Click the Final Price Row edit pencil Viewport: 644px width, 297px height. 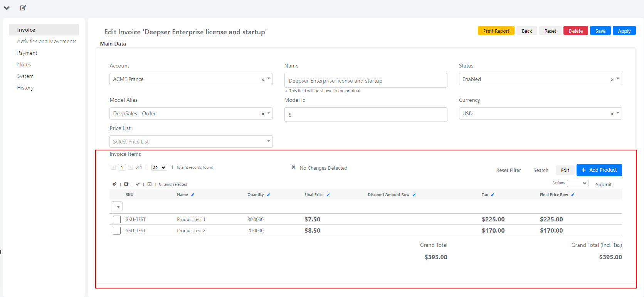click(x=573, y=195)
